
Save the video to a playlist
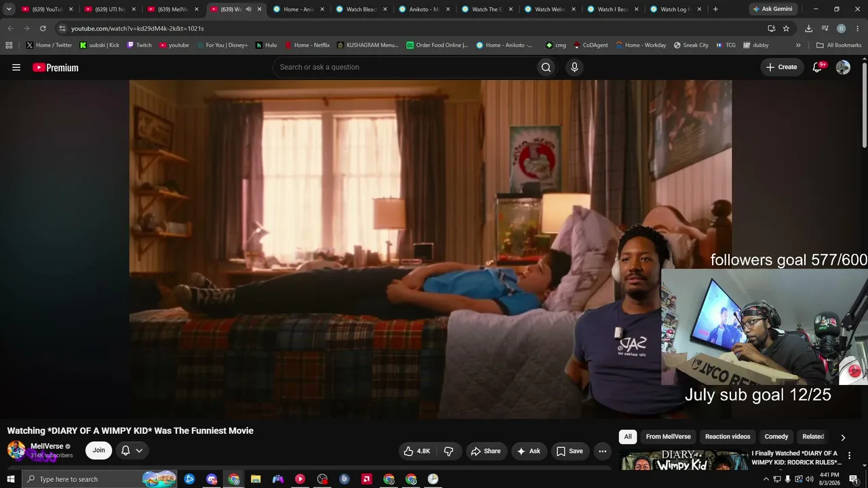570,451
